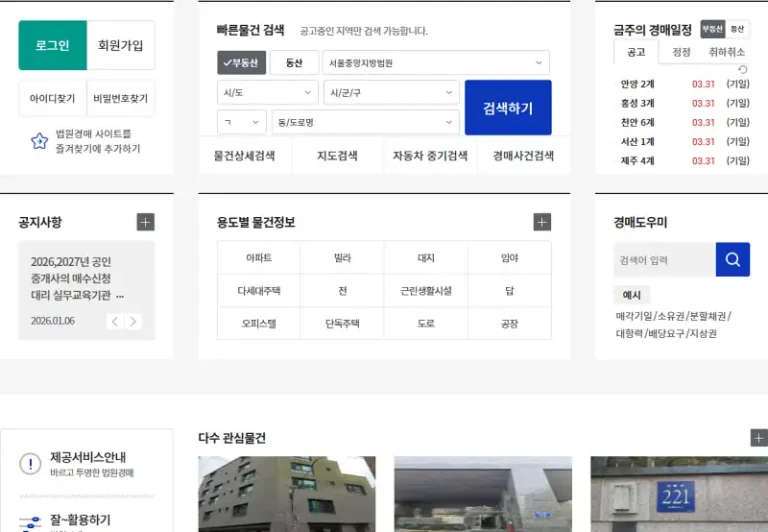Select the 답 category cell
This screenshot has width=768, height=532.
point(509,290)
